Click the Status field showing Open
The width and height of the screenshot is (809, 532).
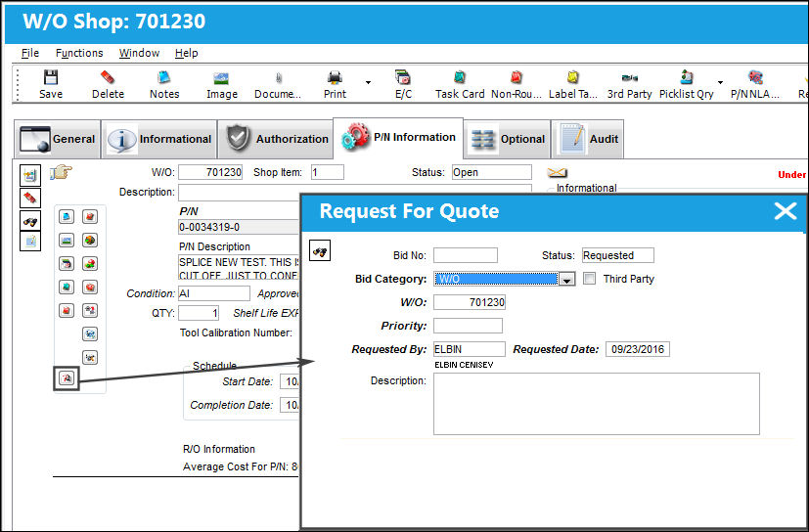point(492,172)
